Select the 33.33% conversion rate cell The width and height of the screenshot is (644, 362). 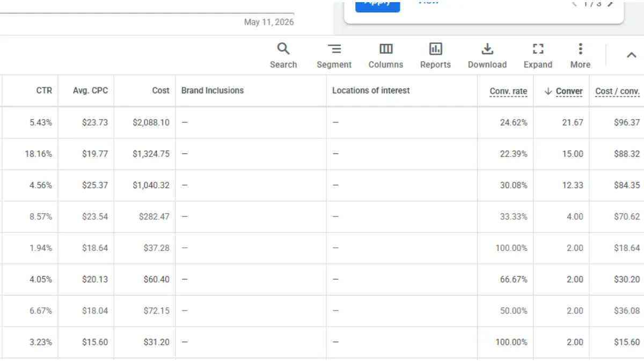tap(514, 217)
